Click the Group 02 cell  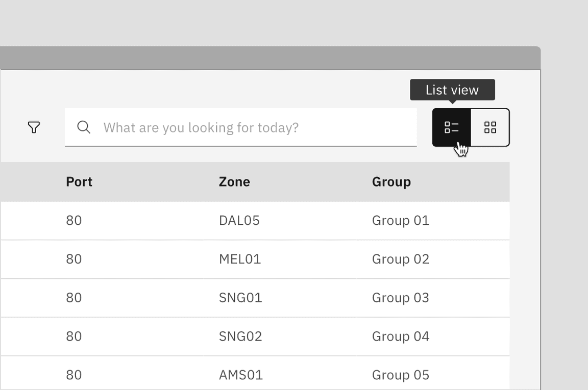coord(400,259)
